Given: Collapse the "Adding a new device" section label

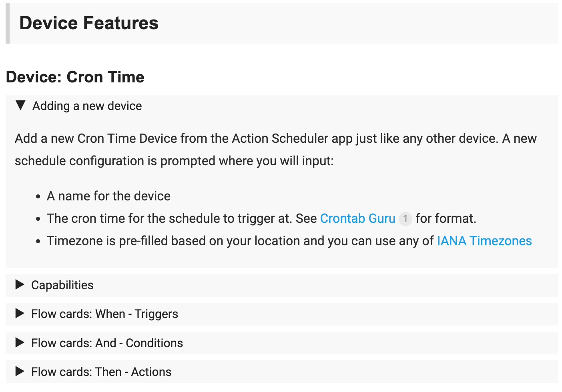Looking at the screenshot, I should [87, 106].
